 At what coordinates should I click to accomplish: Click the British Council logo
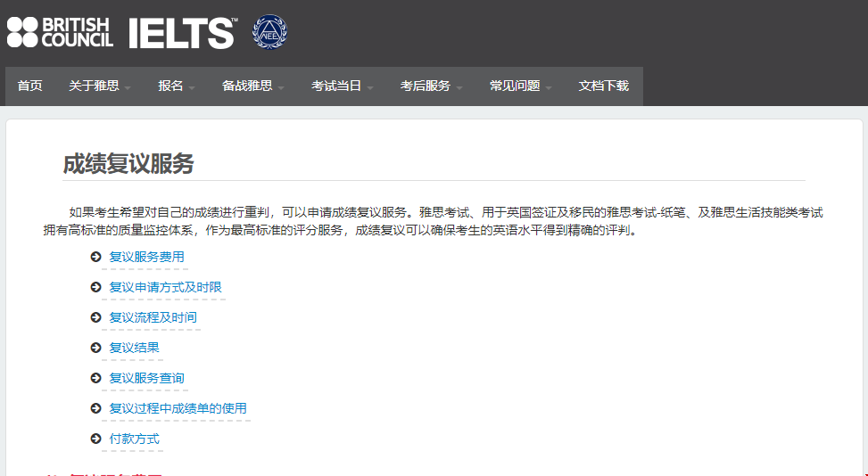tap(60, 32)
